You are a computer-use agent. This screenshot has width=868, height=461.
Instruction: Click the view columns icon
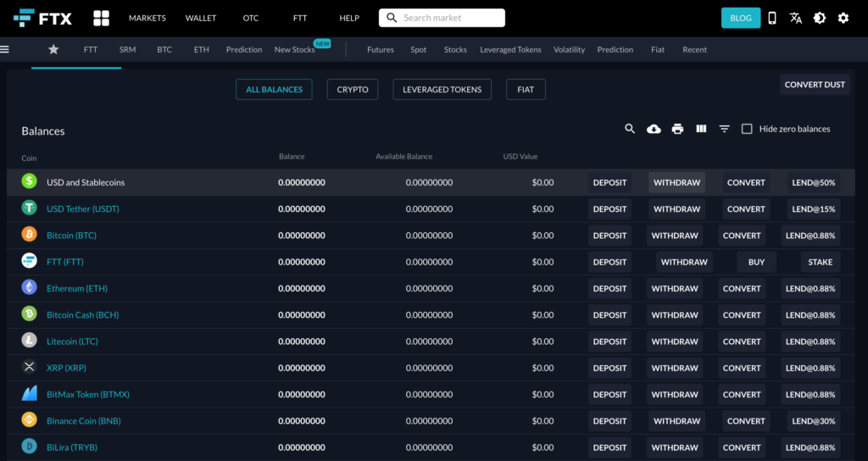coord(701,129)
